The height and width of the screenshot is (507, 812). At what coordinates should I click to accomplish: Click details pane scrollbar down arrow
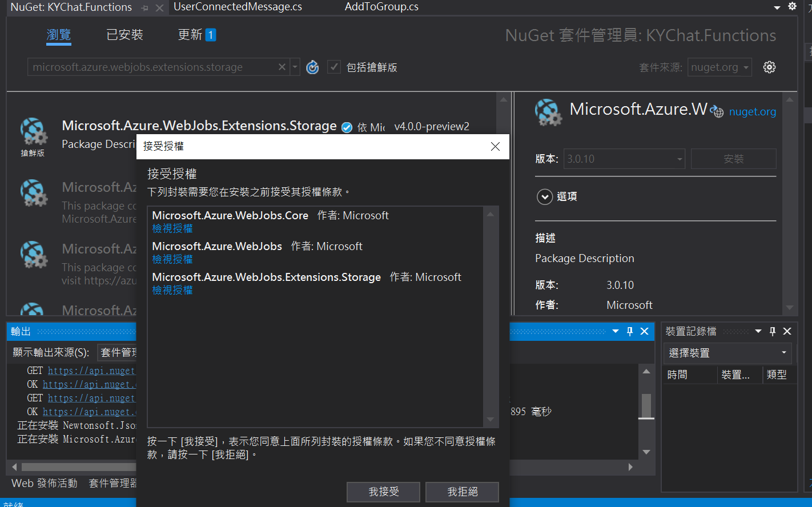click(790, 307)
